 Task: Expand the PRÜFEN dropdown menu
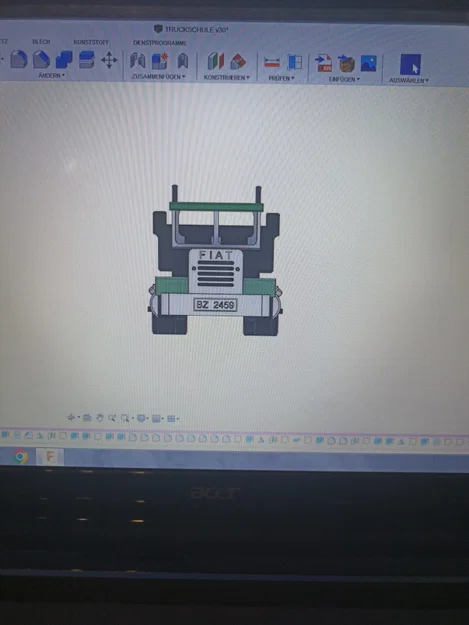coord(281,79)
